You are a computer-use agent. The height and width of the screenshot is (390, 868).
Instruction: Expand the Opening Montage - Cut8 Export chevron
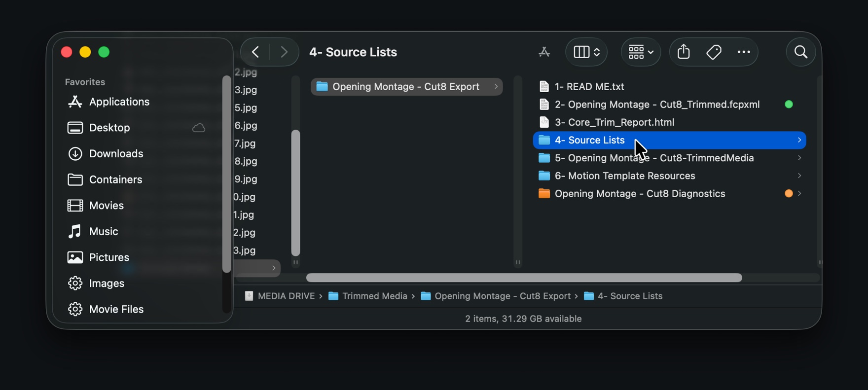[x=496, y=87]
